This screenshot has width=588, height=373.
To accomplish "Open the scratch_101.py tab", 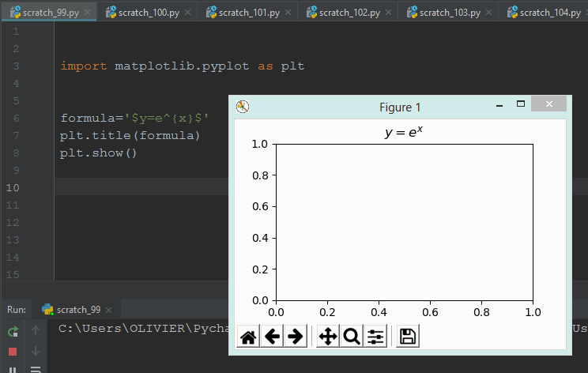I will click(249, 13).
